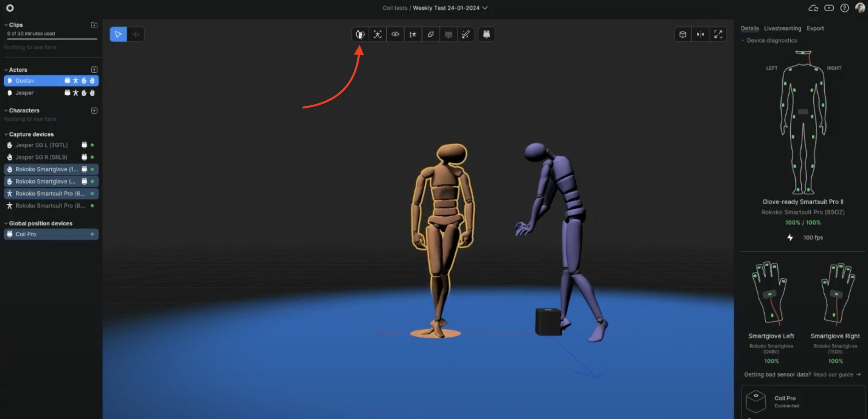Select the move gizmo tool
Image resolution: width=868 pixels, height=419 pixels.
(x=136, y=34)
